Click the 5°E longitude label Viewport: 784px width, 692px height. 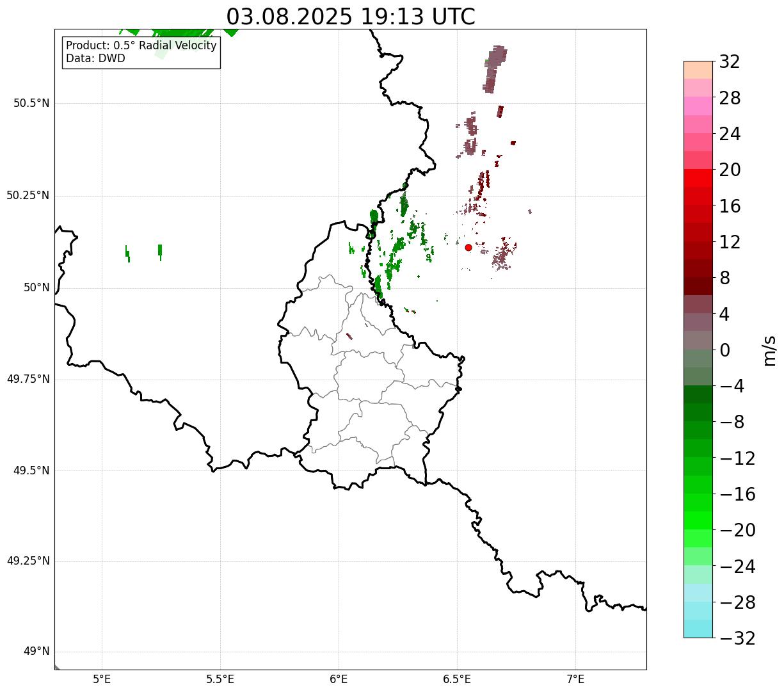click(x=102, y=679)
